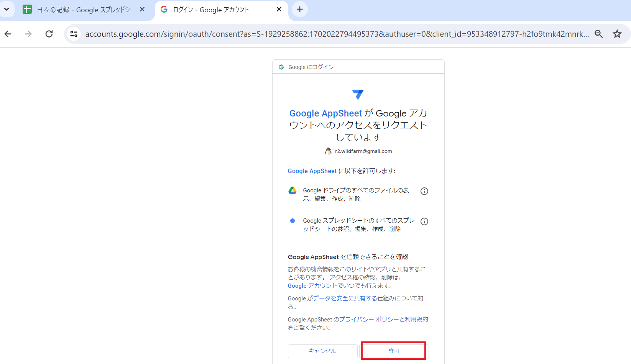This screenshot has width=631, height=364.
Task: View site information icon in address bar
Action: tap(74, 34)
